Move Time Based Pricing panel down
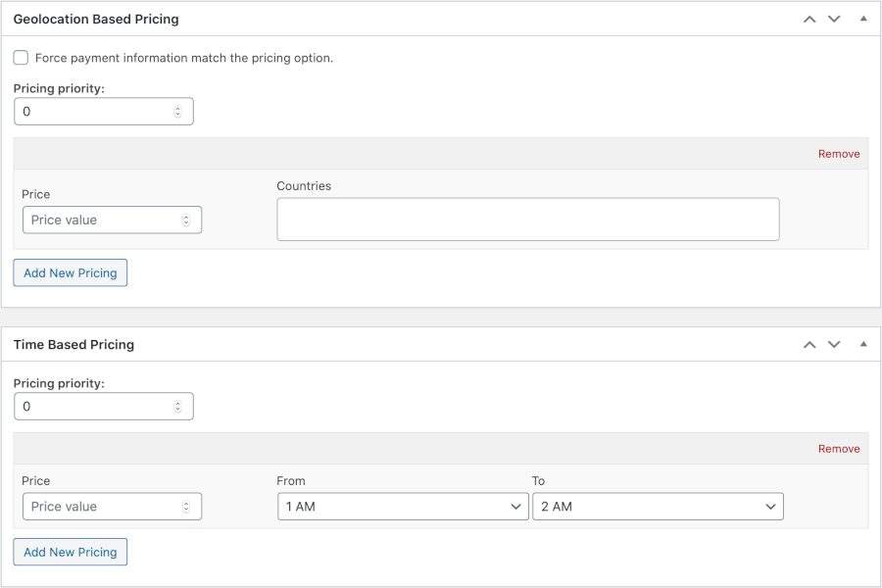This screenshot has height=588, width=882. tap(834, 344)
